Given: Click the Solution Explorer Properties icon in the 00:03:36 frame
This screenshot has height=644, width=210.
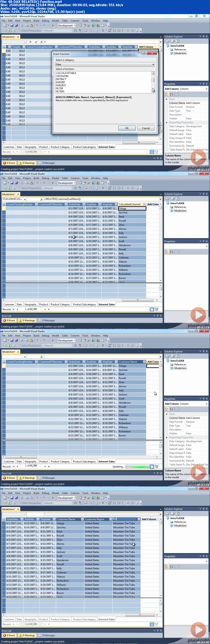Looking at the screenshot, I should tap(167, 356).
